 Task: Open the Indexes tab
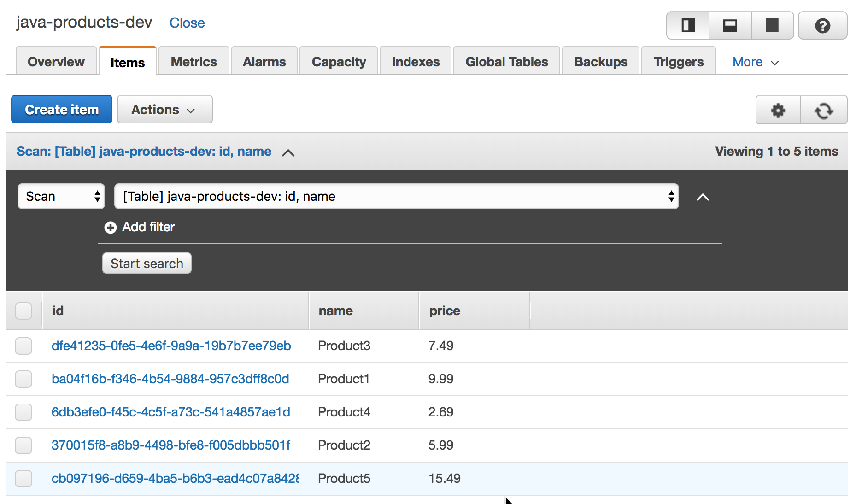[x=416, y=62]
